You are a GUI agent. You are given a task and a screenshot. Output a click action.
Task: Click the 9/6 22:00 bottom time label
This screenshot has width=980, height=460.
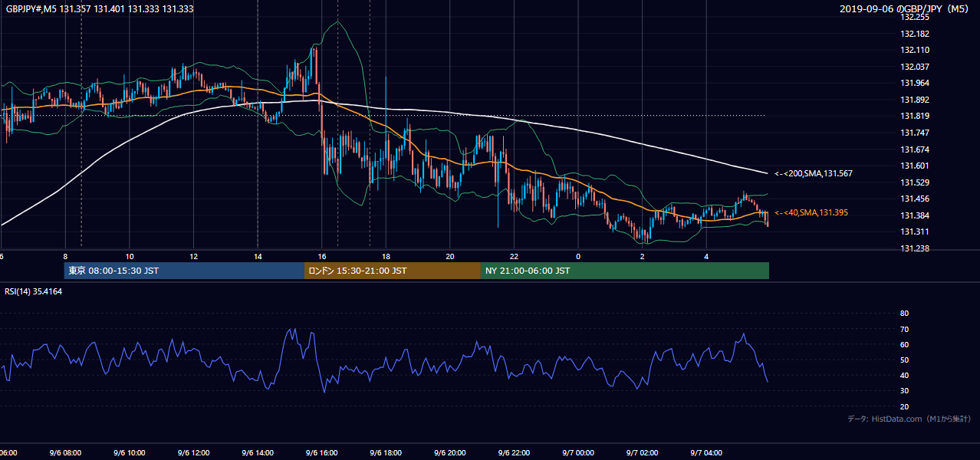tap(514, 453)
